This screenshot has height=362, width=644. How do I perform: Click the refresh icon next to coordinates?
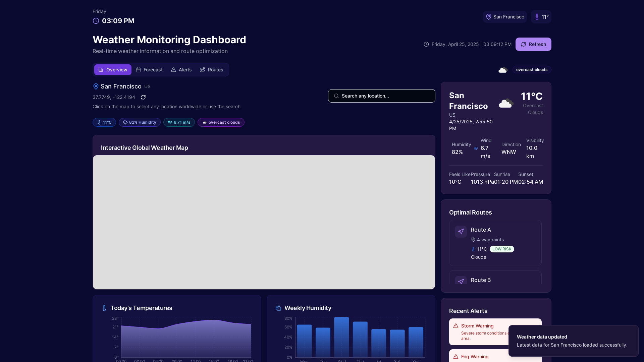point(143,97)
